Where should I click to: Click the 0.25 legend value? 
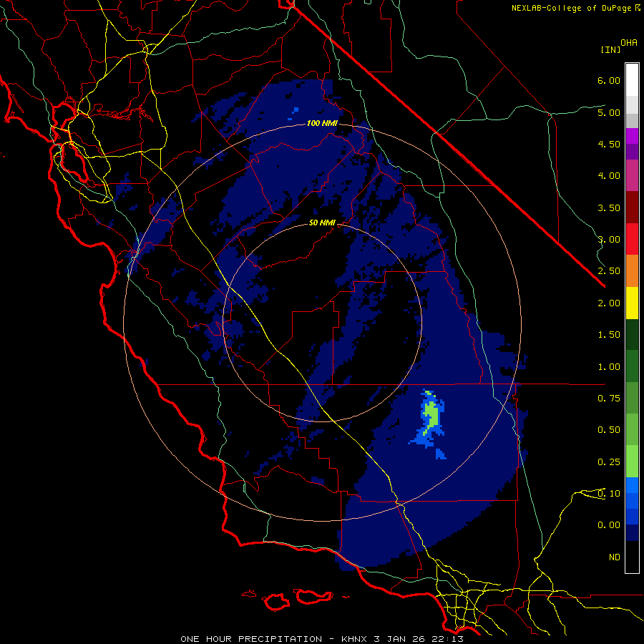[x=609, y=462]
